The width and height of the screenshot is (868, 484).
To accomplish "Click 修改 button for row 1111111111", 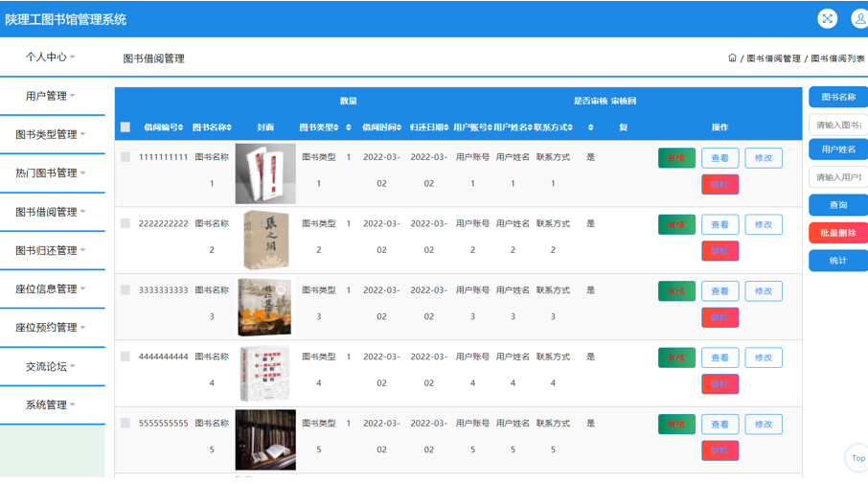I will [x=764, y=158].
